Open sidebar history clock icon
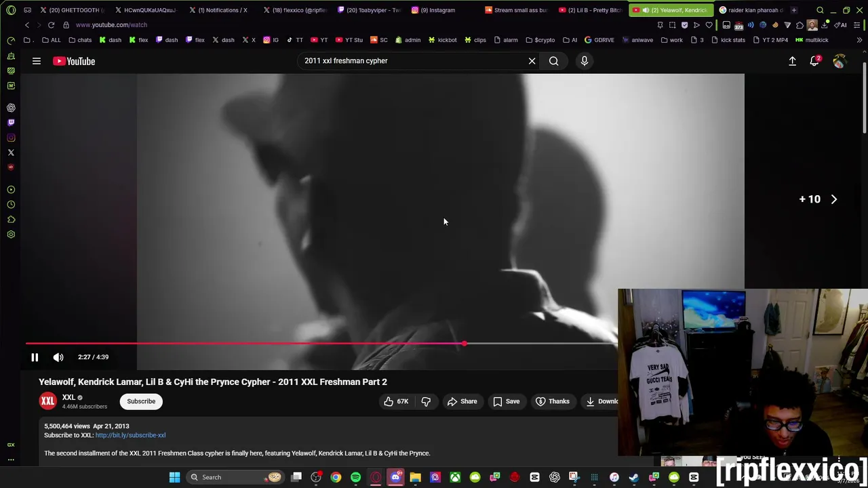Viewport: 868px width, 488px height. [x=11, y=205]
